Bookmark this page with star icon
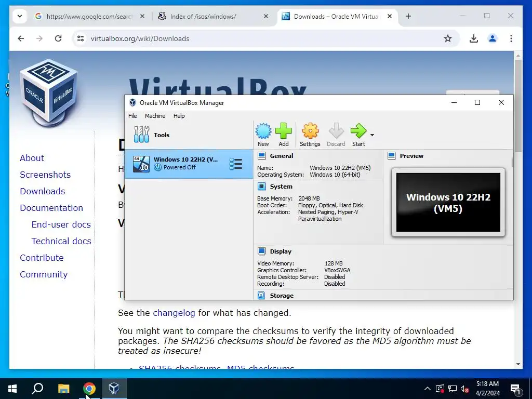 pos(448,38)
